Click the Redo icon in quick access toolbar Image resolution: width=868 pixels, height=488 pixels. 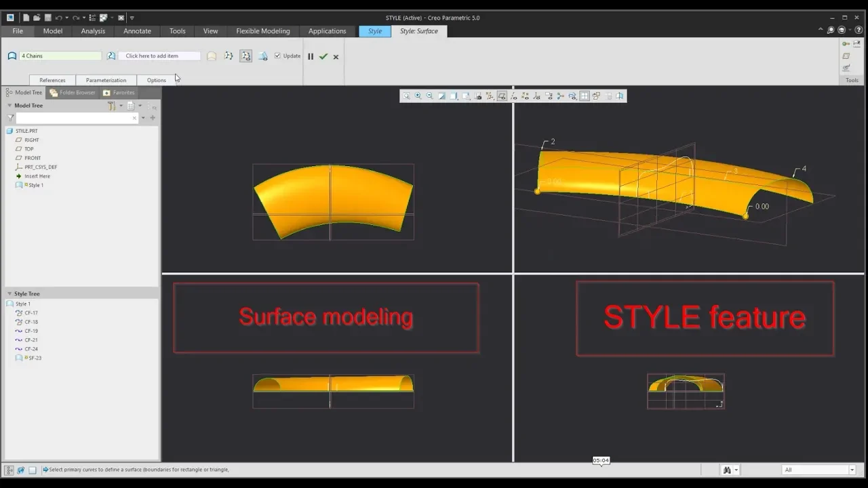76,18
